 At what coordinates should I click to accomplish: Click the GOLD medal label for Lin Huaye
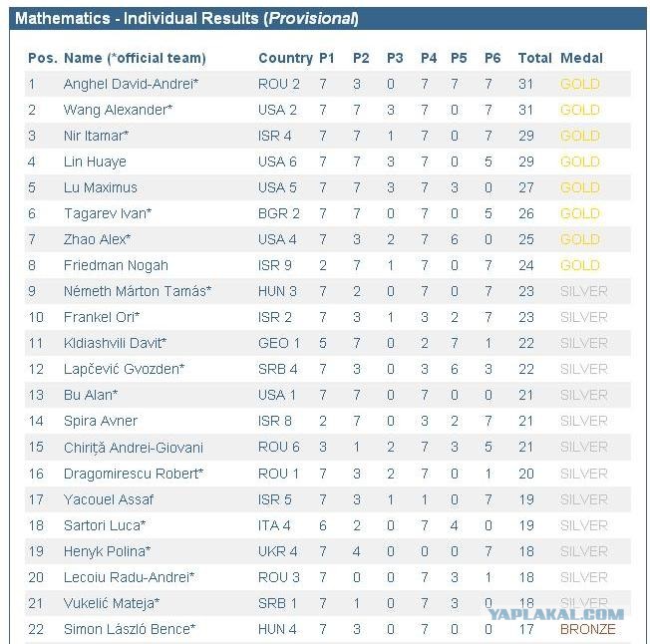click(x=579, y=161)
